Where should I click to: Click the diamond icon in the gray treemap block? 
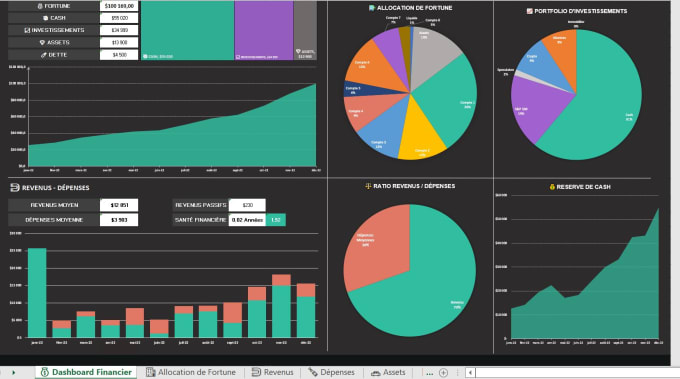click(298, 51)
